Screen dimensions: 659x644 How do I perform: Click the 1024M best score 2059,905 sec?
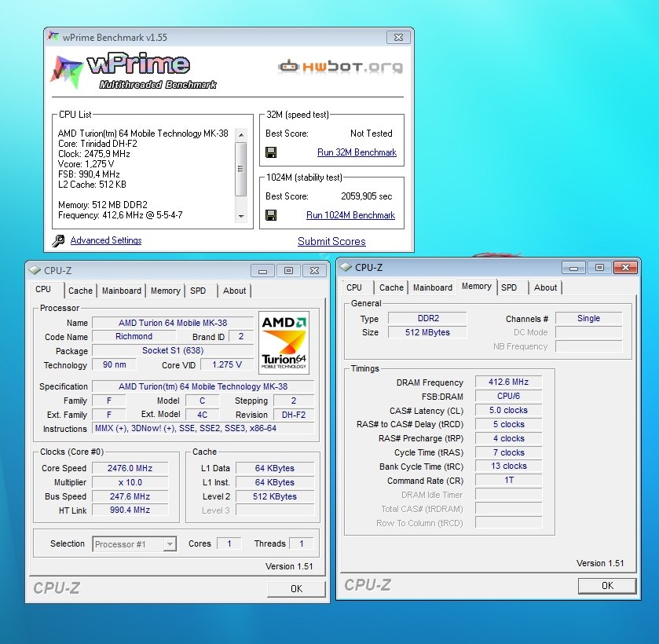click(367, 196)
